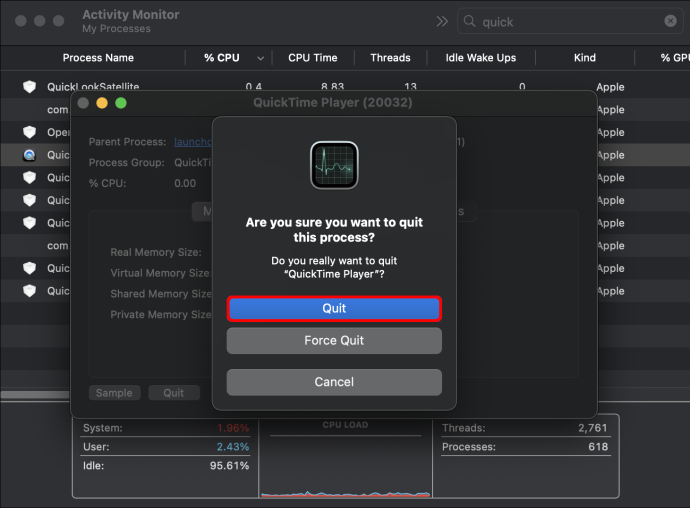The image size is (690, 508).
Task: Clear the search field with the X icon
Action: [670, 21]
